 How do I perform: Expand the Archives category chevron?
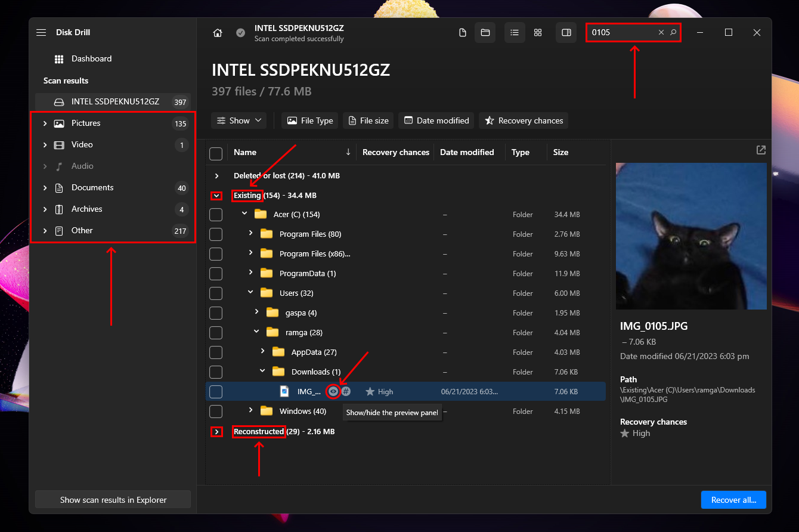[x=45, y=209]
